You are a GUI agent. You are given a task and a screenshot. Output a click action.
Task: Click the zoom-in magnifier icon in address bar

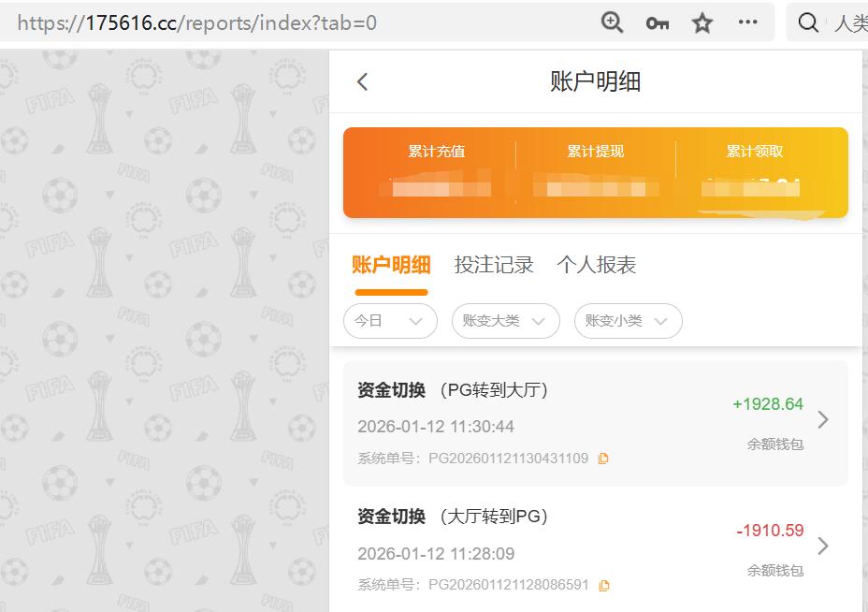point(612,22)
